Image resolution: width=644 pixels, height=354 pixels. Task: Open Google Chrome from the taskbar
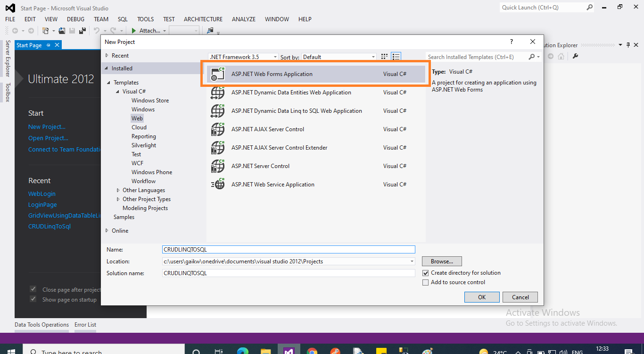point(312,351)
